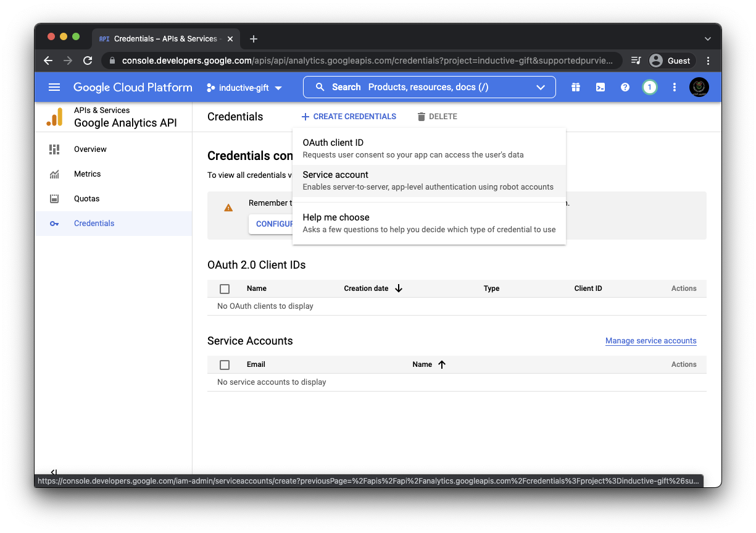Viewport: 756px width, 533px height.
Task: Click the Google Analytics API logo icon
Action: coord(54,117)
